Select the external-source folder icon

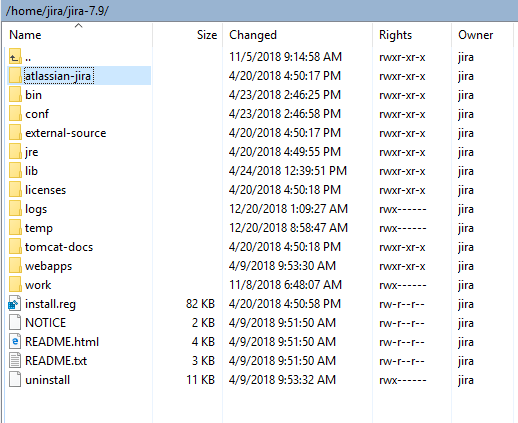pos(15,133)
